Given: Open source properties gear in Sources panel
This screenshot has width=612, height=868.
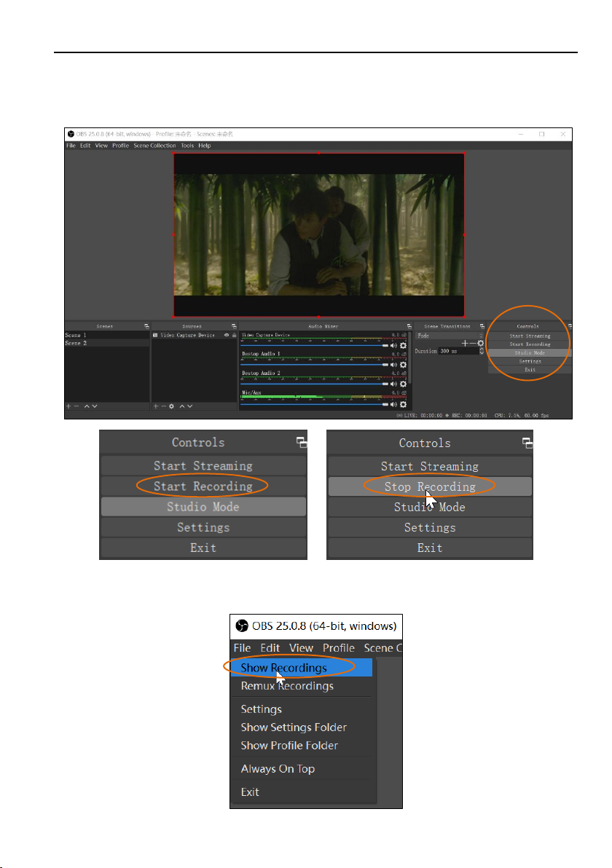Looking at the screenshot, I should [172, 406].
